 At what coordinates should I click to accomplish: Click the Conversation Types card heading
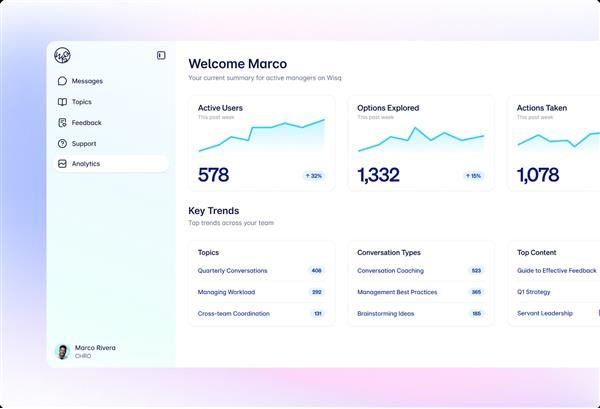(x=389, y=253)
